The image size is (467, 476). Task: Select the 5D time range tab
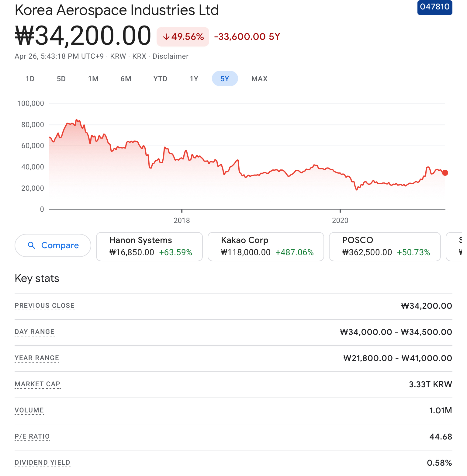(61, 79)
